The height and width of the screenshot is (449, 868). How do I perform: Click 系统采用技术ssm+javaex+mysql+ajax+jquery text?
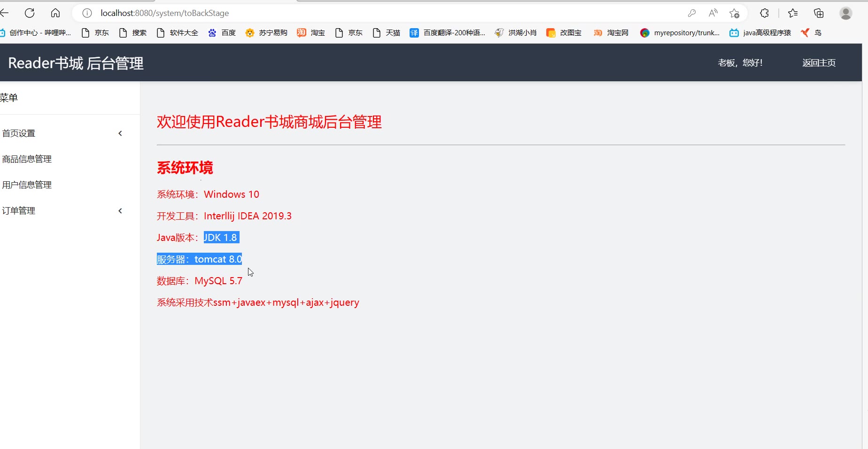[258, 302]
